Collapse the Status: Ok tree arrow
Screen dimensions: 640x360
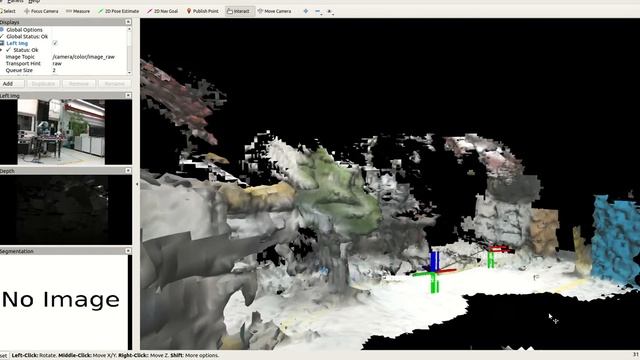click(2, 50)
